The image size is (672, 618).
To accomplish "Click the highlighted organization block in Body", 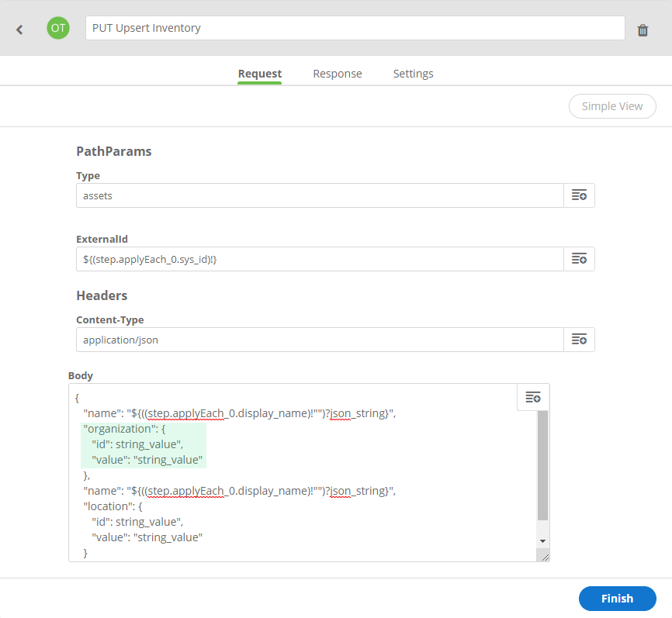I will click(143, 444).
